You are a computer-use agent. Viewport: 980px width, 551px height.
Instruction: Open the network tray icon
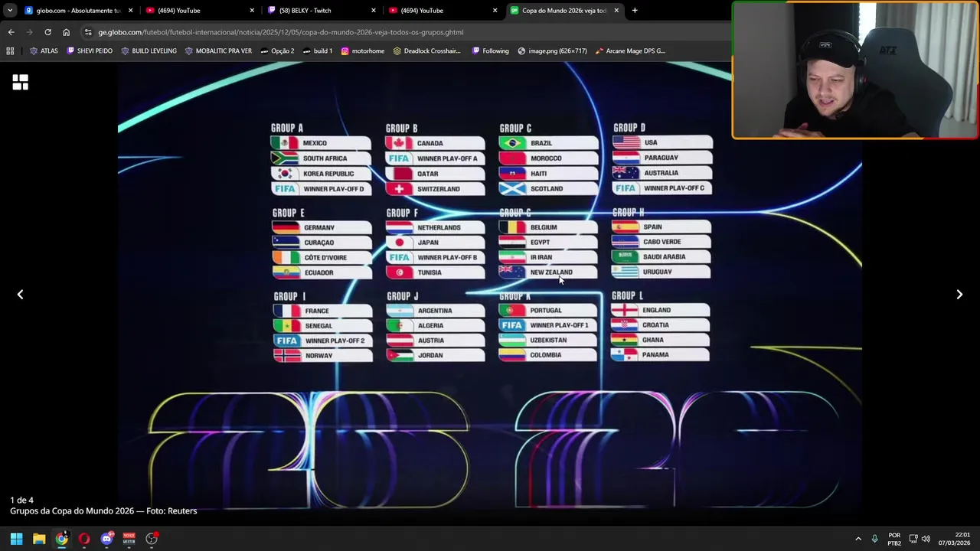[913, 539]
